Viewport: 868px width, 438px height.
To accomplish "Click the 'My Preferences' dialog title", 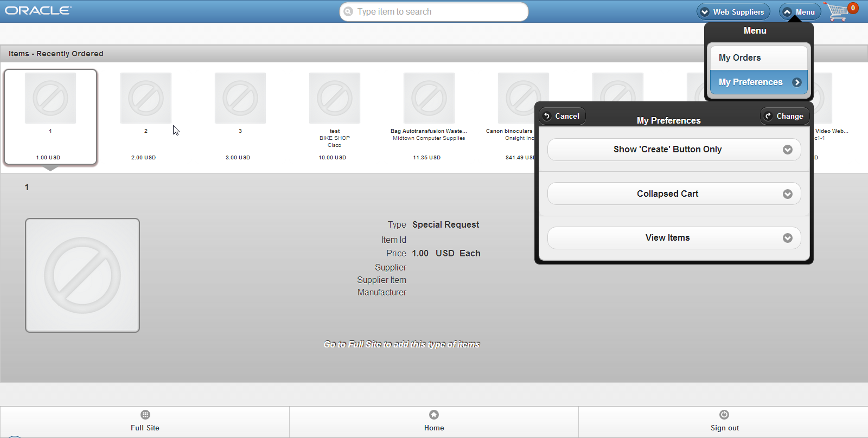I will 669,120.
